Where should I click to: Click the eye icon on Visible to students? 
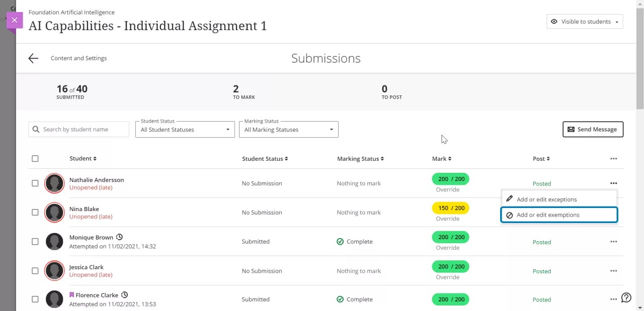[554, 22]
